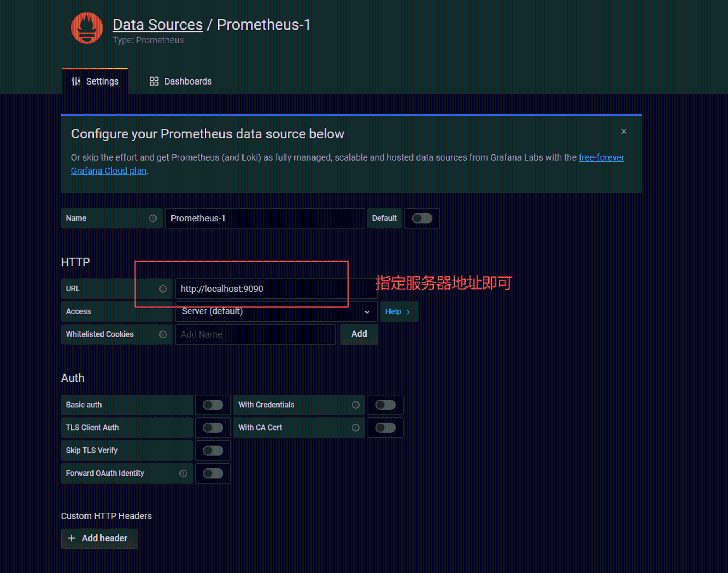The width and height of the screenshot is (728, 573).
Task: Toggle the TLS Client Auth switch
Action: (x=213, y=428)
